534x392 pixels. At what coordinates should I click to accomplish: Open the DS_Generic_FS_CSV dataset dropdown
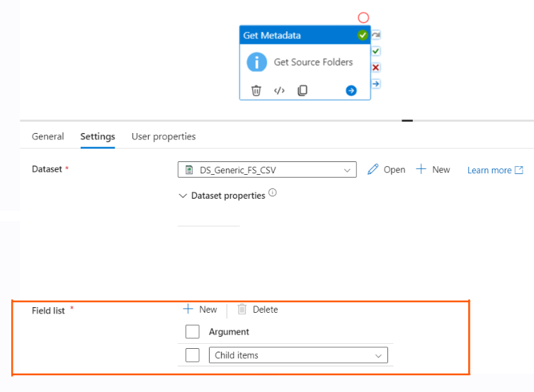267,170
